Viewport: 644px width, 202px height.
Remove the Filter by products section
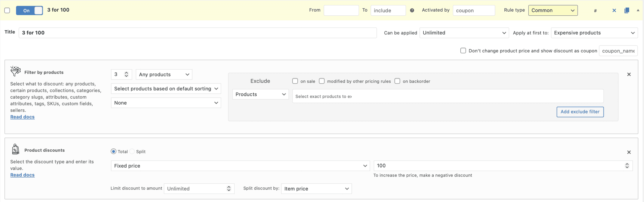pyautogui.click(x=629, y=74)
